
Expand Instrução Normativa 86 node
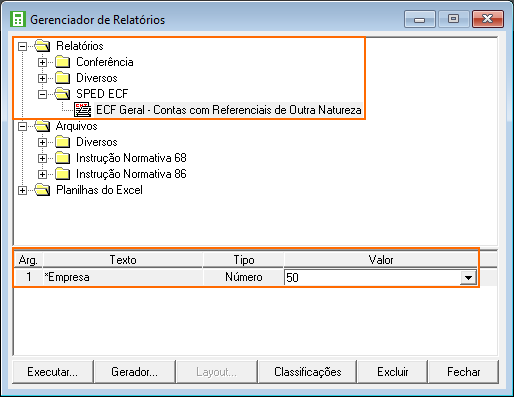(x=42, y=174)
